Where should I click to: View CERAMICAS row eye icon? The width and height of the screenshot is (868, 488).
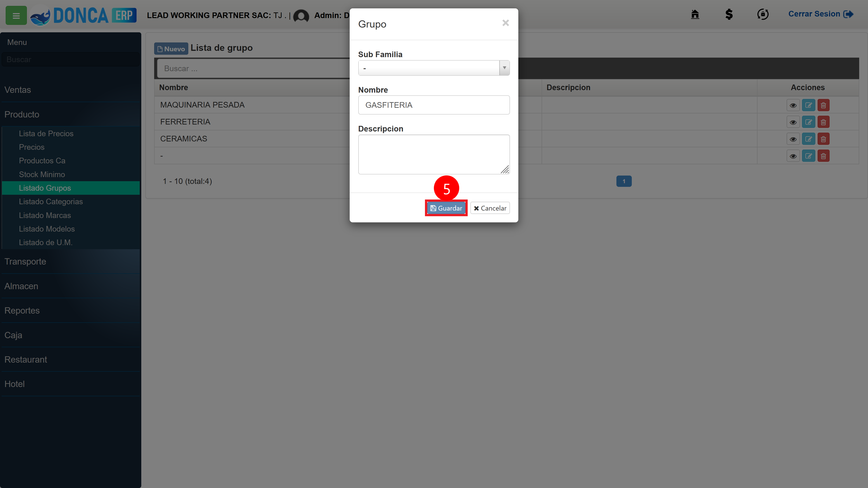tap(793, 139)
